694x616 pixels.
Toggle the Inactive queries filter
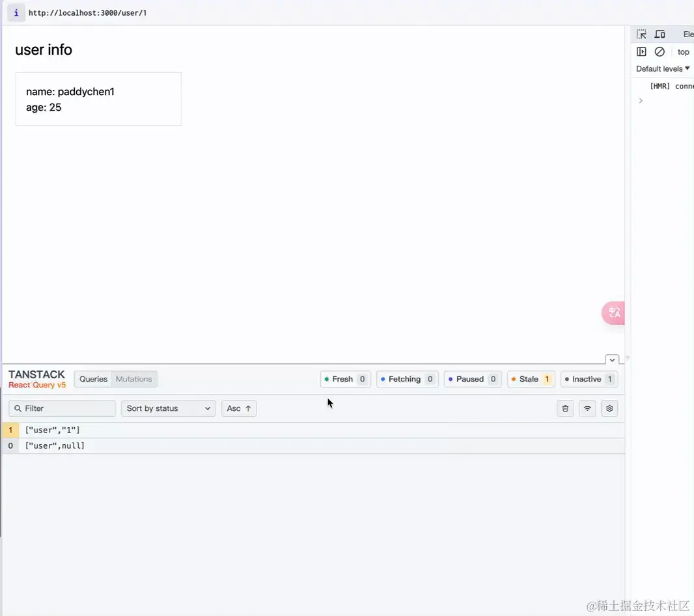(x=589, y=379)
